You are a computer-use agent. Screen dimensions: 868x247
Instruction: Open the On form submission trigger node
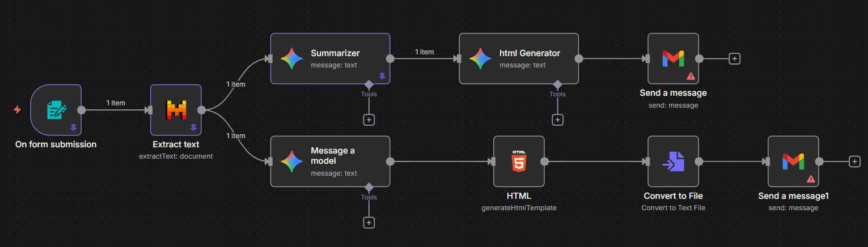(x=56, y=110)
